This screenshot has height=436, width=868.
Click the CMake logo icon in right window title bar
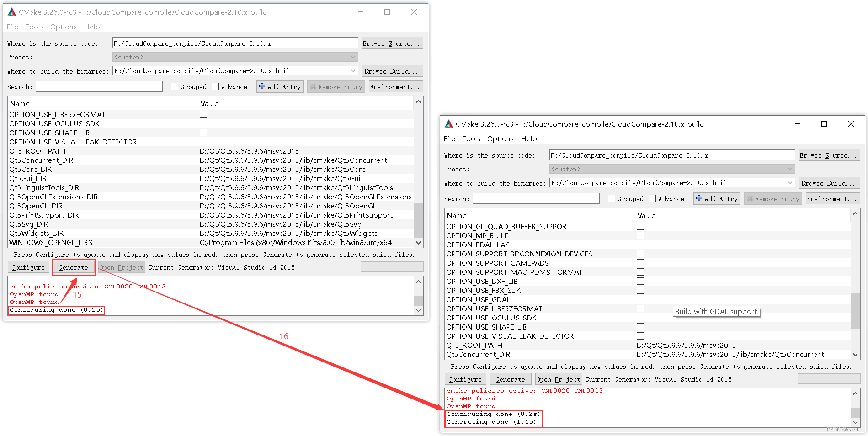click(449, 124)
